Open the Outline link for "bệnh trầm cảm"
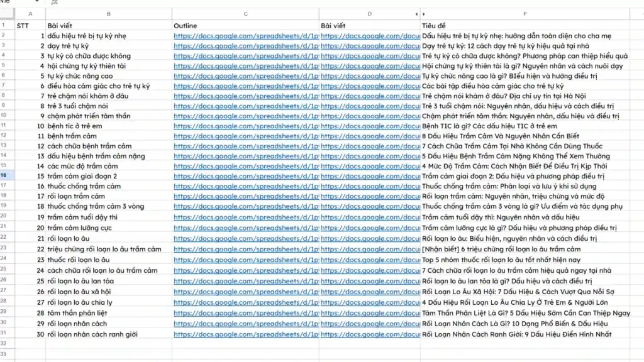This screenshot has width=644, height=362. pos(246,136)
